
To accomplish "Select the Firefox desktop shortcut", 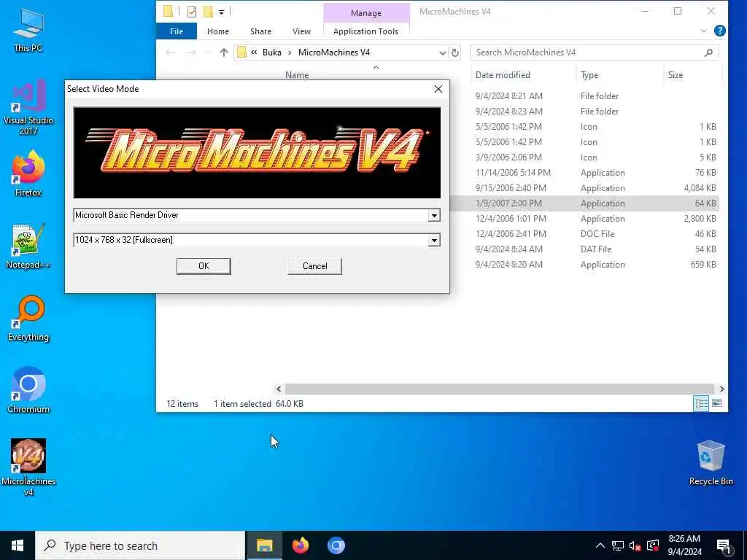I will pos(28,174).
